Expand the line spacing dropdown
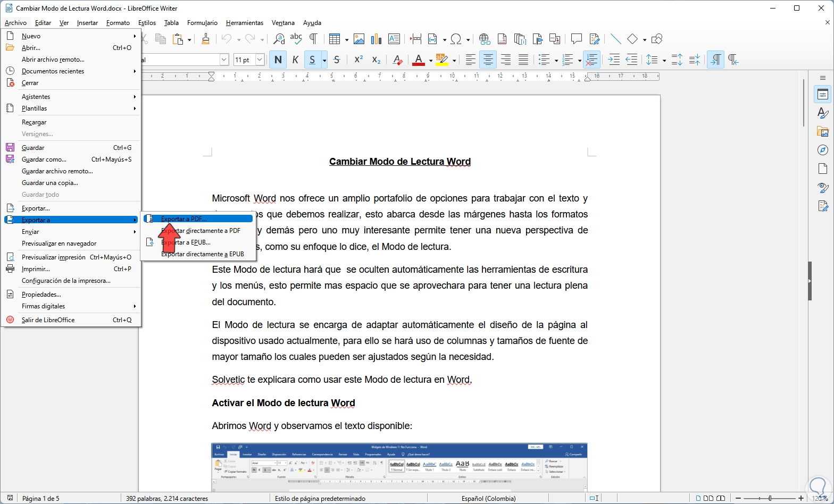The width and height of the screenshot is (834, 504). point(664,60)
